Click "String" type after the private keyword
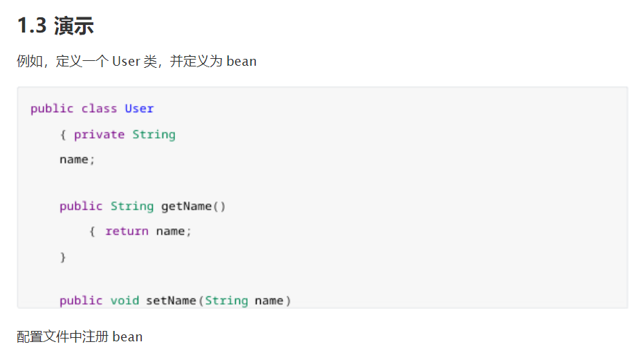This screenshot has height=351, width=644. click(x=154, y=134)
